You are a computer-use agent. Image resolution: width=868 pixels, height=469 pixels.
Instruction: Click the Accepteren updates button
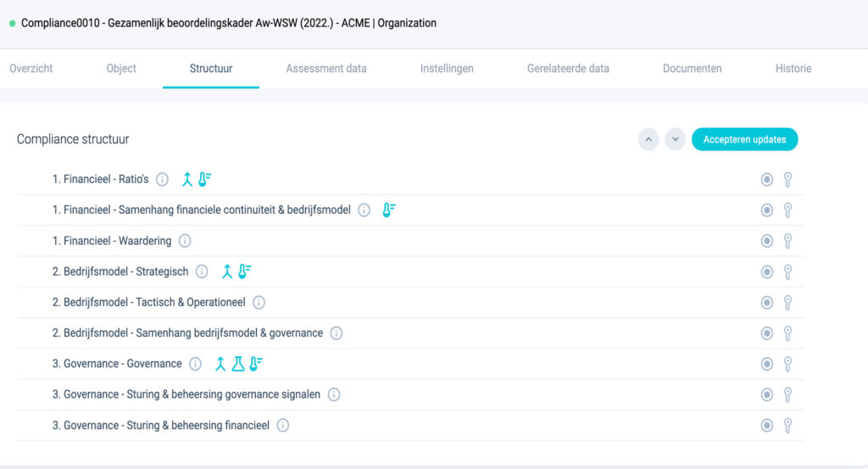744,140
